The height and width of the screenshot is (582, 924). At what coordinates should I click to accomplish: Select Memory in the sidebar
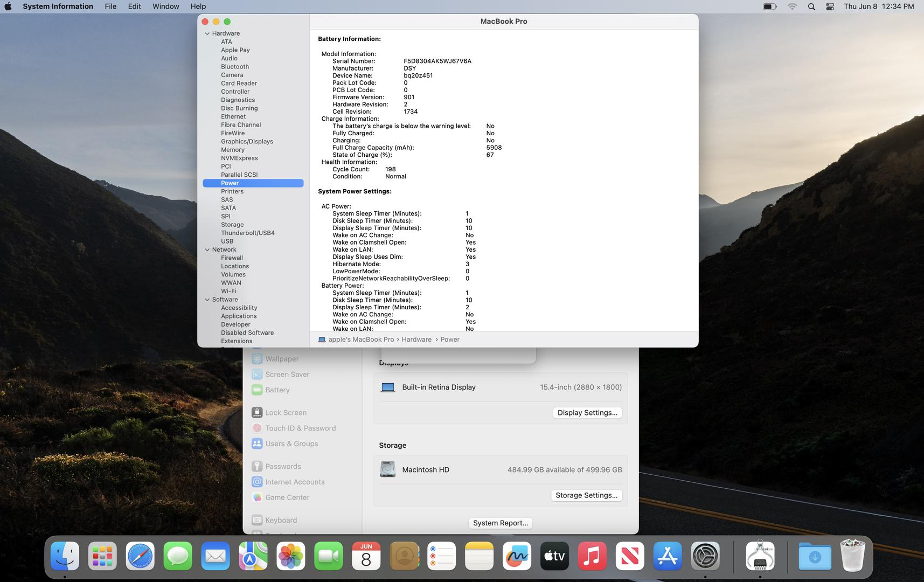(x=233, y=150)
